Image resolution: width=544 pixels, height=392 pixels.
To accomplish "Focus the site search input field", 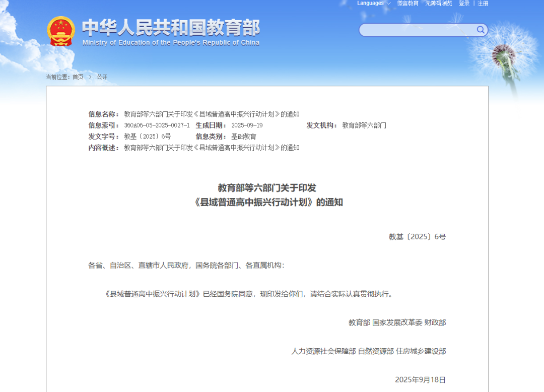I will pyautogui.click(x=418, y=30).
